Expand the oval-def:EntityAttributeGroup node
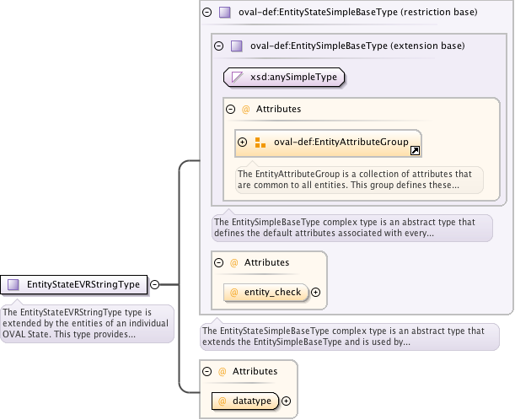This screenshot has width=515, height=420. (x=243, y=142)
